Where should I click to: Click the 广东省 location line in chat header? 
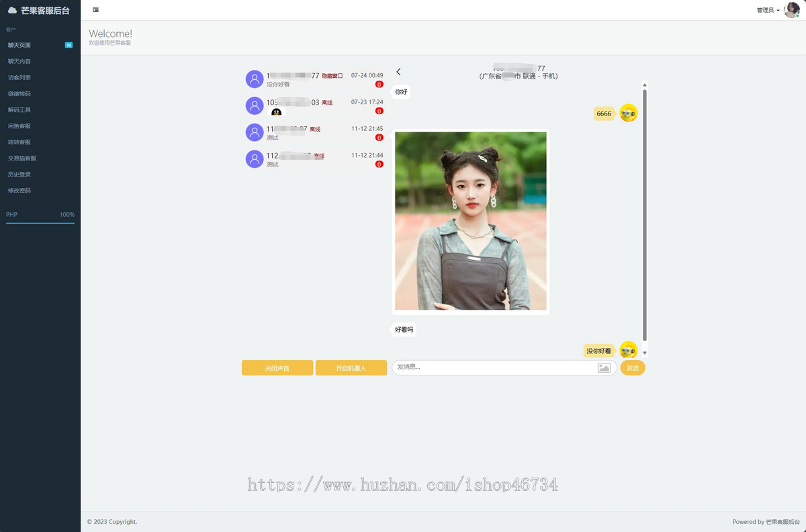point(519,77)
